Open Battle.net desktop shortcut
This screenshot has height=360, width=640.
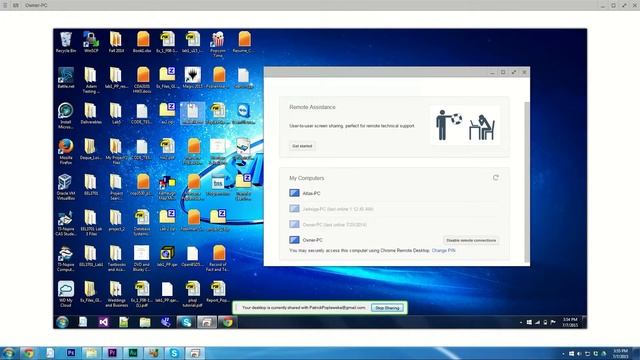(66, 78)
